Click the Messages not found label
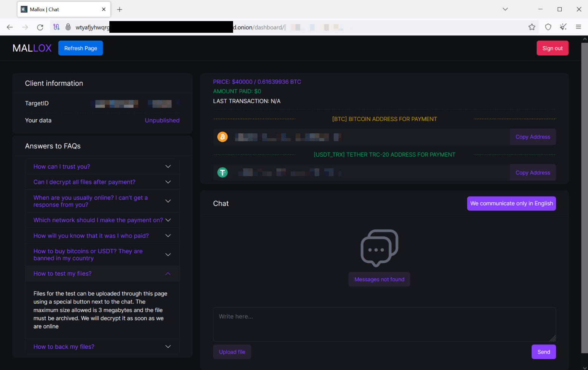 (x=379, y=279)
